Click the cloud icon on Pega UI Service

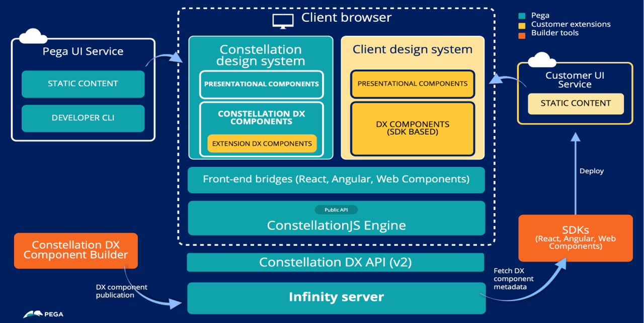[x=34, y=37]
